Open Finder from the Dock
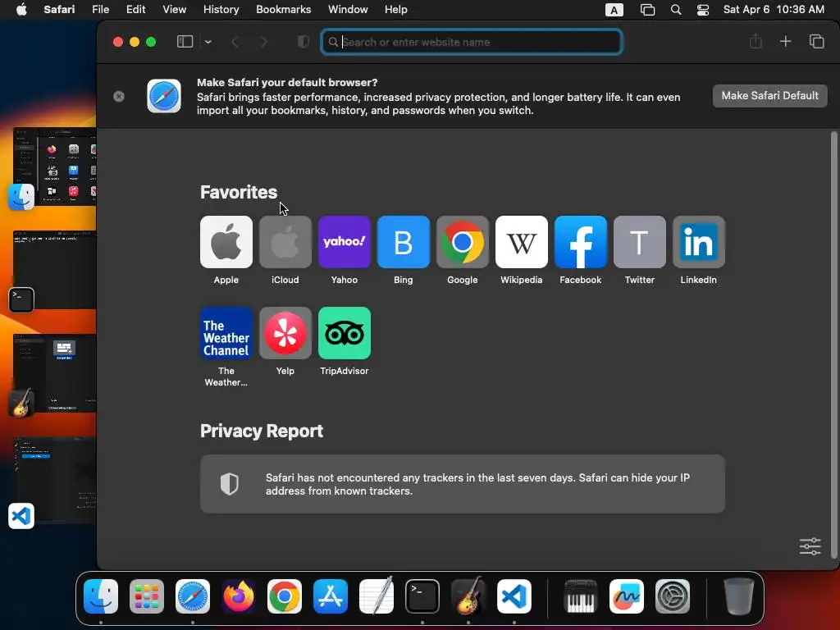Image resolution: width=840 pixels, height=630 pixels. pos(101,596)
